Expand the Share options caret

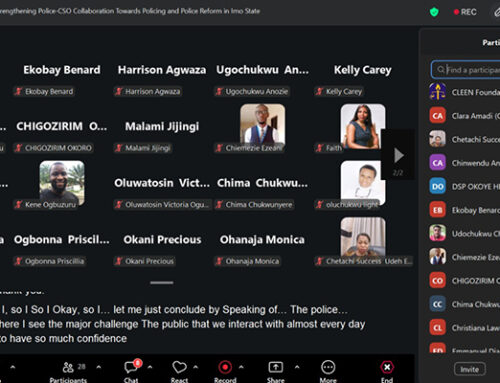[x=297, y=367]
